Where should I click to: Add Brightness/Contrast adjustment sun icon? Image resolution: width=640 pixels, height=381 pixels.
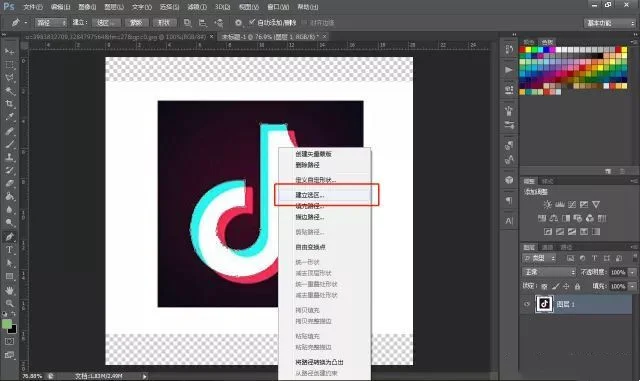click(x=547, y=204)
